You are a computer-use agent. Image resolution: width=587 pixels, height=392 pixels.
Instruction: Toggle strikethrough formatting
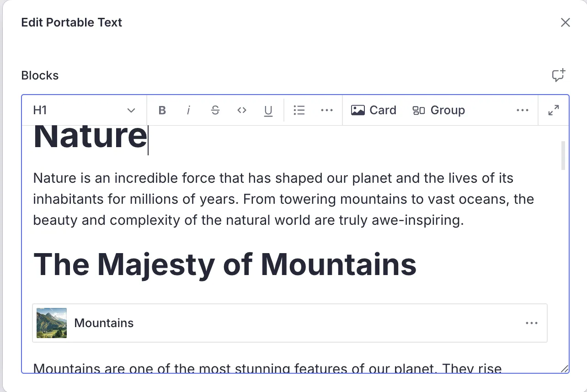[x=215, y=110]
